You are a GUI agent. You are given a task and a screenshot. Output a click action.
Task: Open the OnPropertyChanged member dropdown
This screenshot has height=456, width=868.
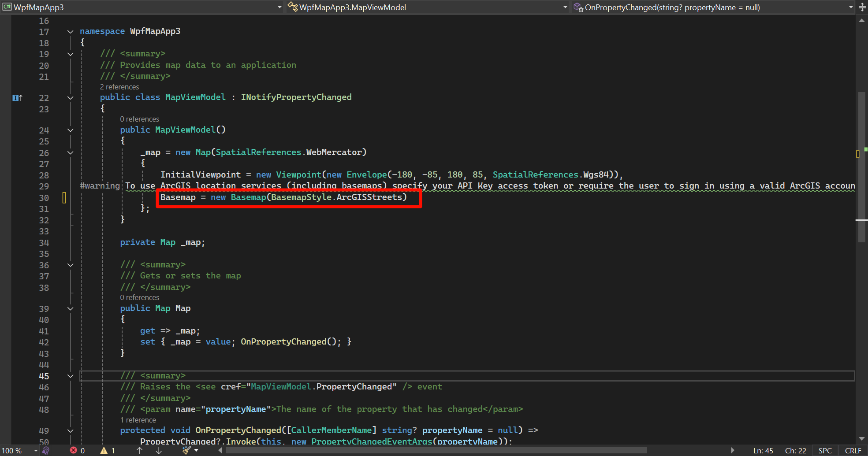coord(851,7)
